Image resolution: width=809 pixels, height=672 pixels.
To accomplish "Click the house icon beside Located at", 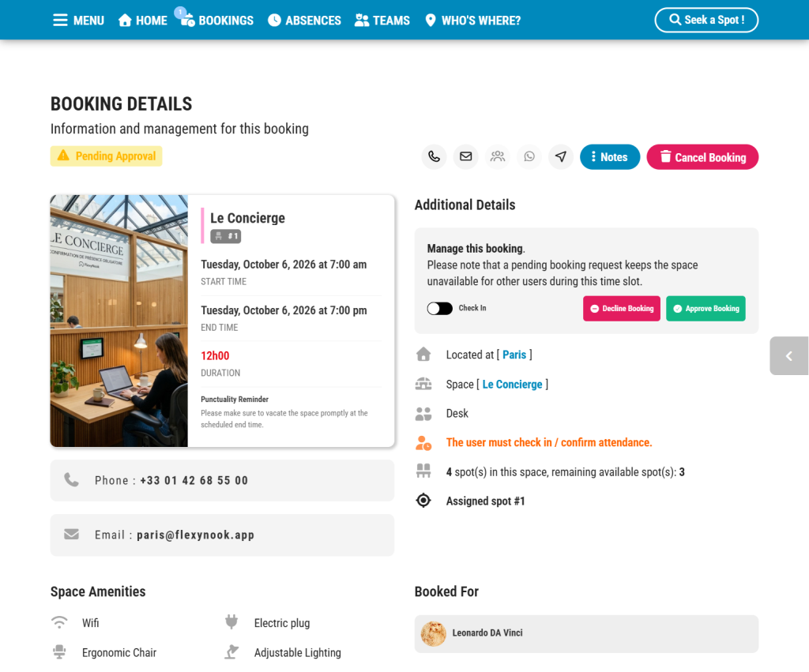I will [423, 355].
